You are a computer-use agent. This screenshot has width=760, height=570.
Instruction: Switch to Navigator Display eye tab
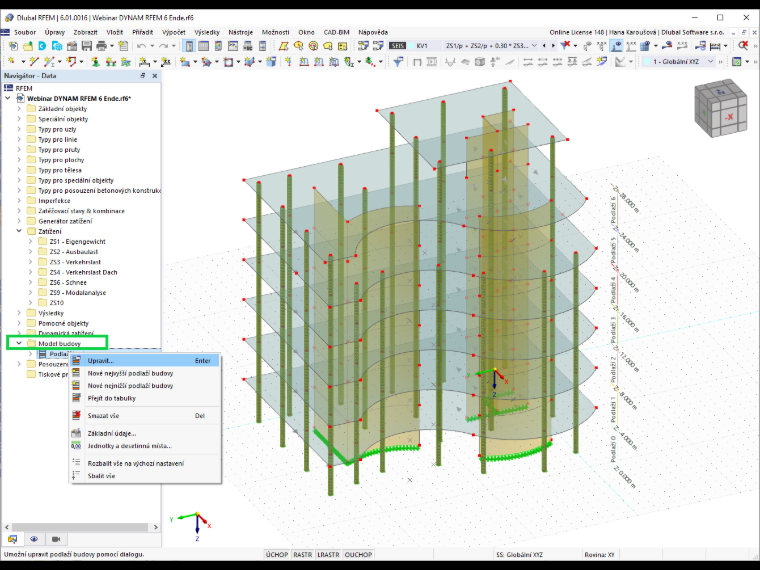[x=34, y=539]
